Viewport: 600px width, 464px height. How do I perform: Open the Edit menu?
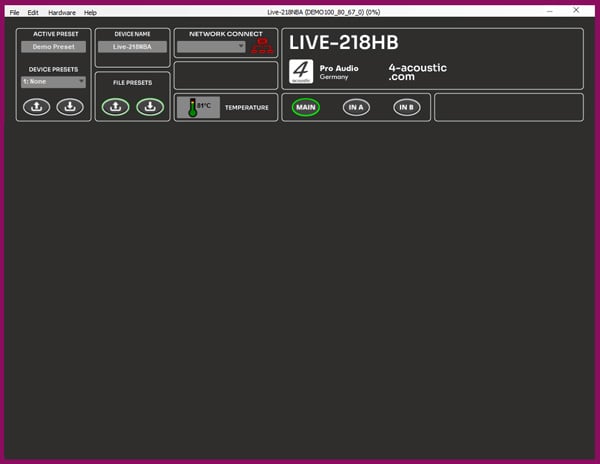click(x=33, y=12)
